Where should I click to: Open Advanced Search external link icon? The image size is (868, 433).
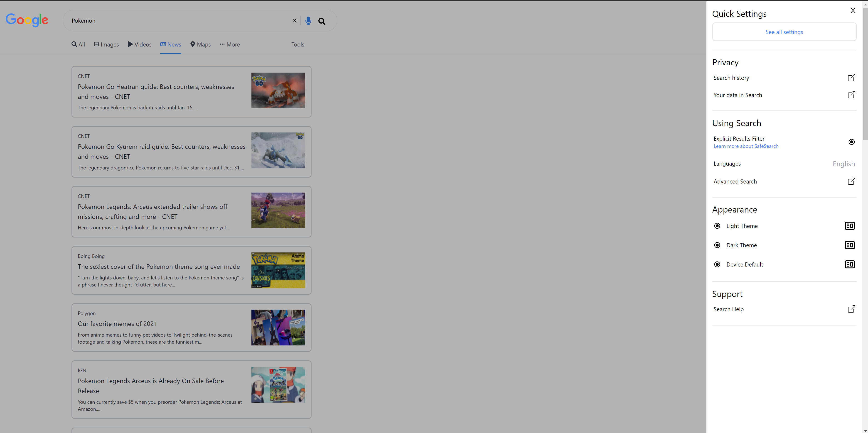tap(851, 181)
